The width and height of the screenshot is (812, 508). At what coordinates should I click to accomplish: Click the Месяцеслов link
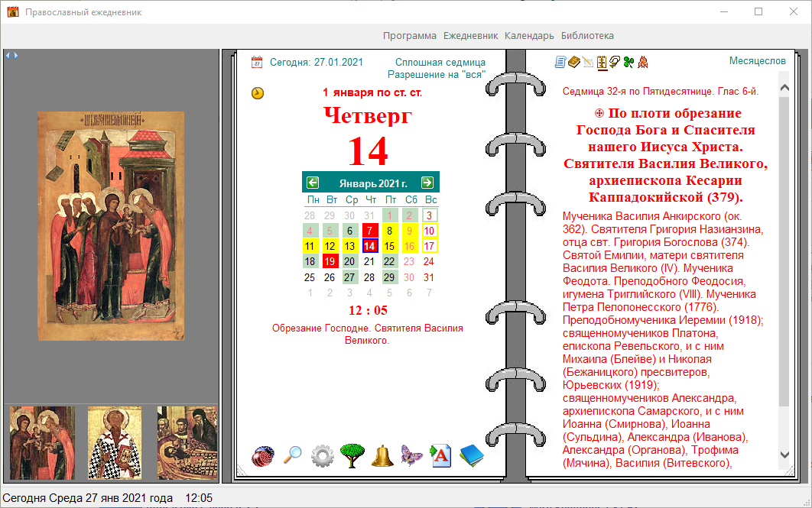(x=757, y=61)
